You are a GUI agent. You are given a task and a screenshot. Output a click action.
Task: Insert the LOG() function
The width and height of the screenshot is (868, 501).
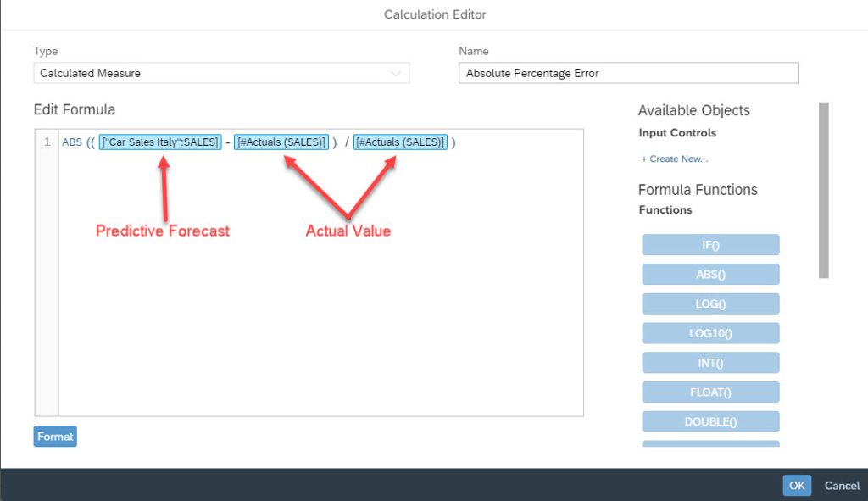point(711,303)
